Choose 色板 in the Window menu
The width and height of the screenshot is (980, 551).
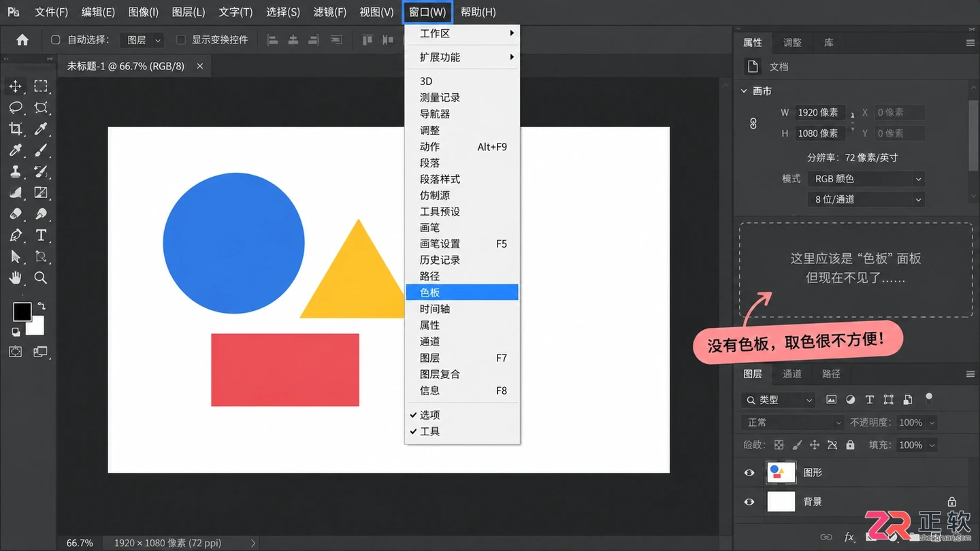pyautogui.click(x=462, y=293)
